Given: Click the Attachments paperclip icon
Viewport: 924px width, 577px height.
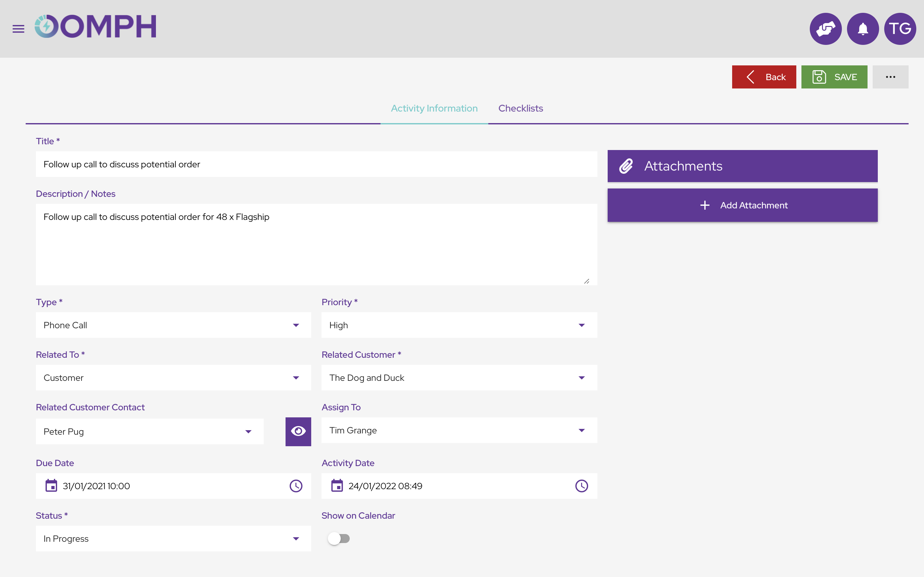Looking at the screenshot, I should (626, 166).
